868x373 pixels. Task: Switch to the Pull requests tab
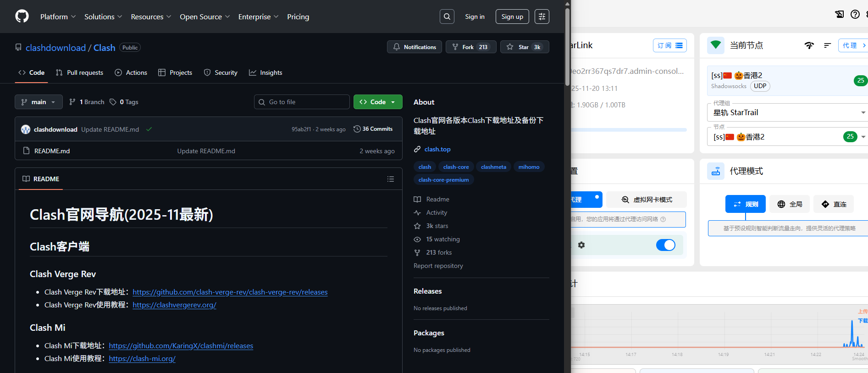pos(79,72)
